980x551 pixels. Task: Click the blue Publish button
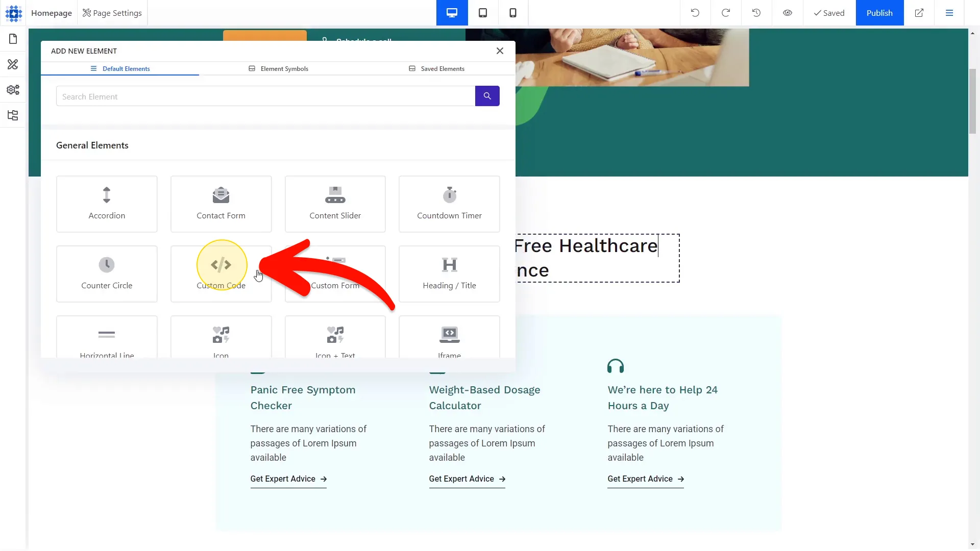[879, 13]
